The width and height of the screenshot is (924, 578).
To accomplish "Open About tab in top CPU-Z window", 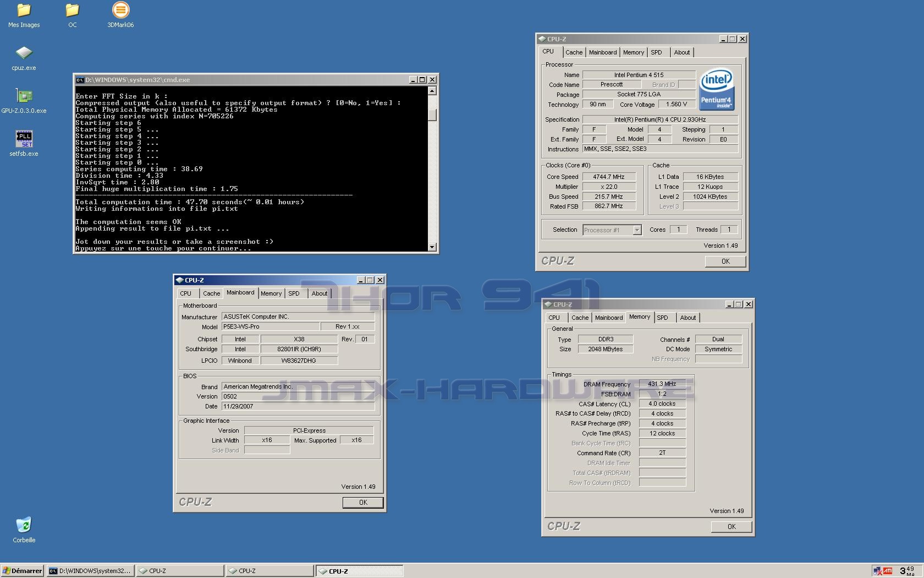I will (x=682, y=52).
